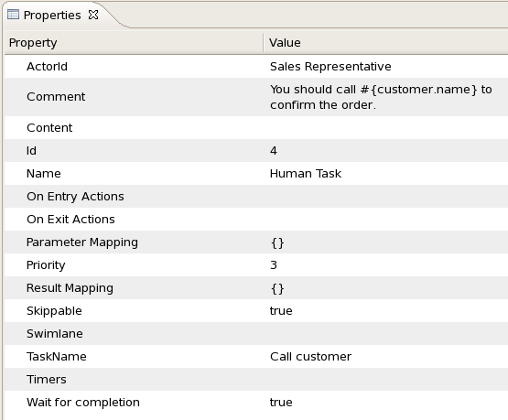
Task: Click the empty Content value cell
Action: (386, 127)
